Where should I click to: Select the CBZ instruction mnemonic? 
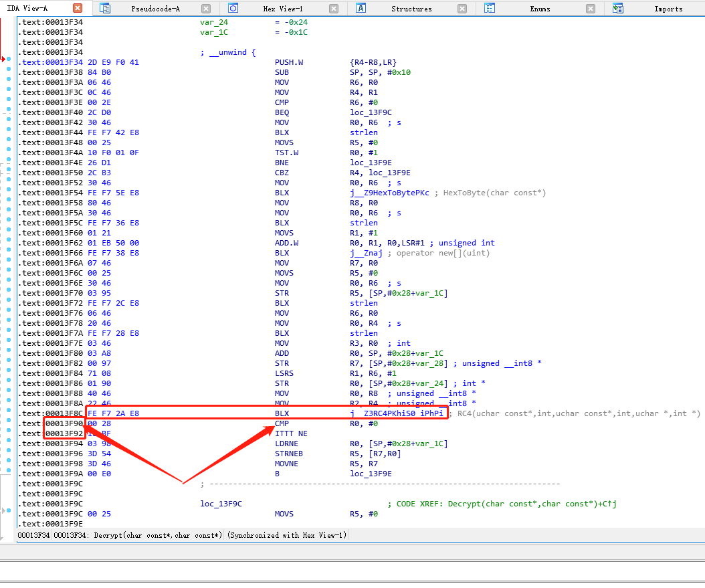[282, 173]
